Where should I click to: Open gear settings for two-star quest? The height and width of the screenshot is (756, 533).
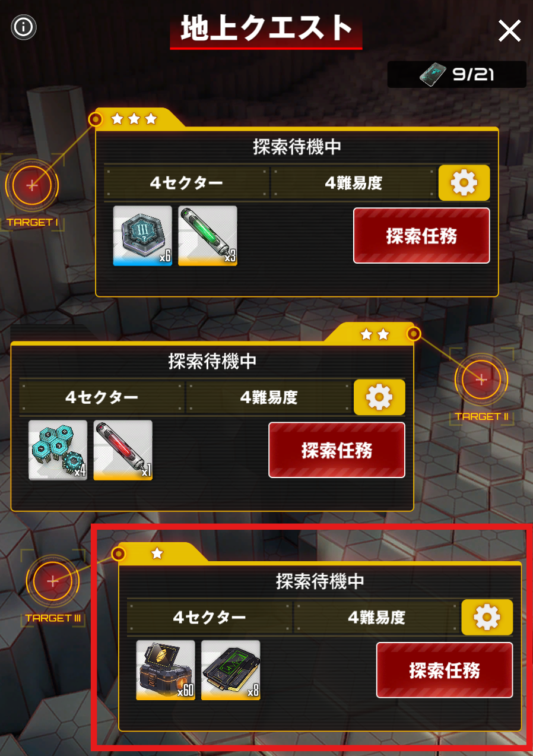click(x=379, y=397)
